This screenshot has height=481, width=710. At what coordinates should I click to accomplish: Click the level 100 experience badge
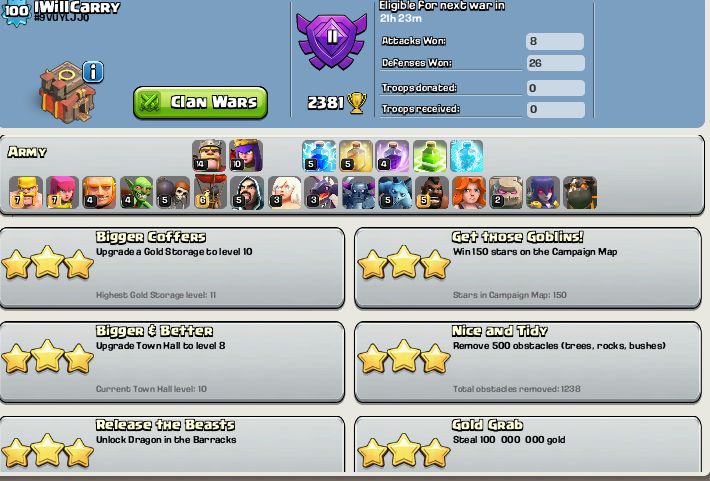coord(16,11)
